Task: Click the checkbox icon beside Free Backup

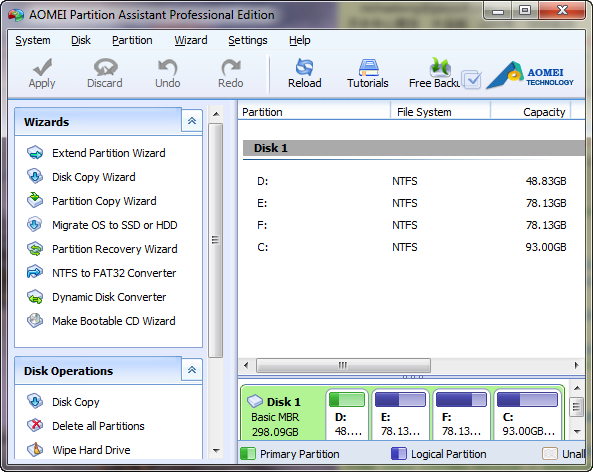Action: [x=472, y=79]
